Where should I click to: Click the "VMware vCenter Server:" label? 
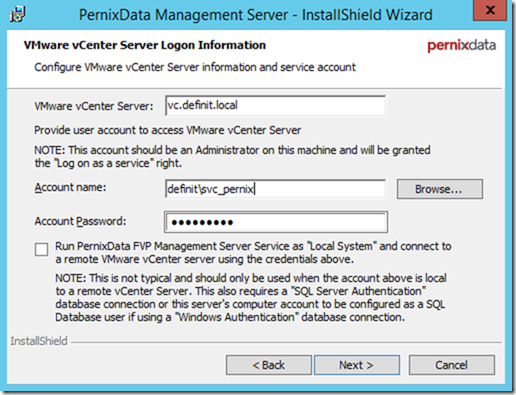tap(94, 106)
